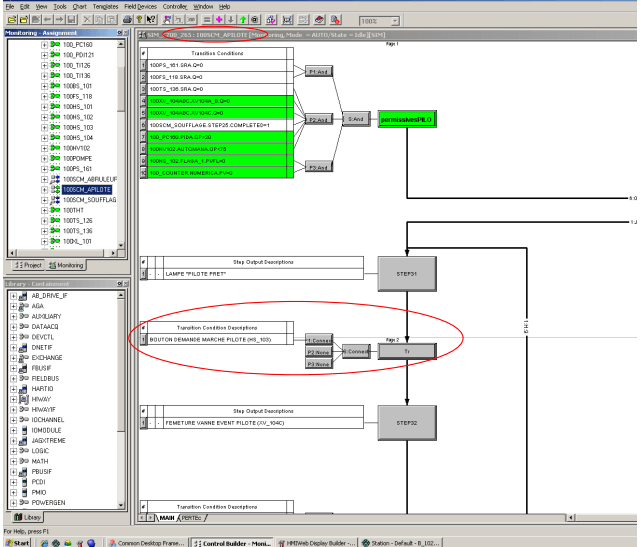Click library tree scroll up arrow
Screen dimensions: 640x547
pyautogui.click(x=121, y=295)
